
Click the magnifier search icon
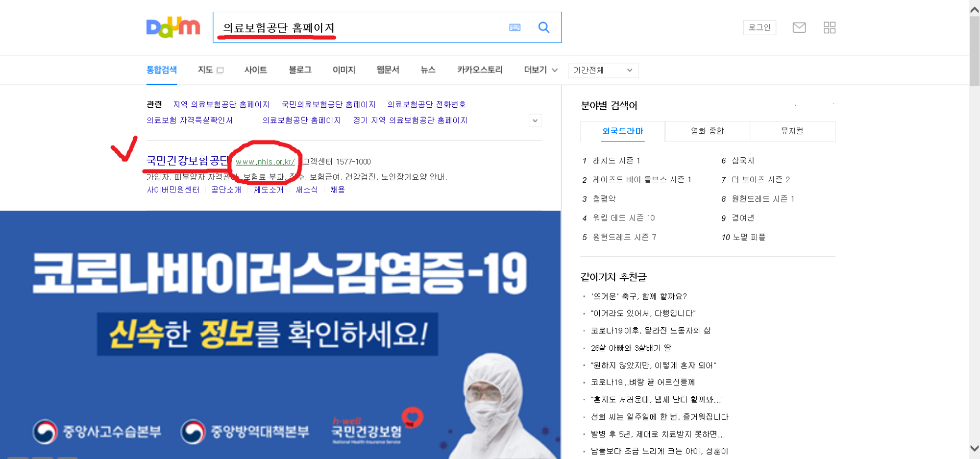click(x=544, y=27)
